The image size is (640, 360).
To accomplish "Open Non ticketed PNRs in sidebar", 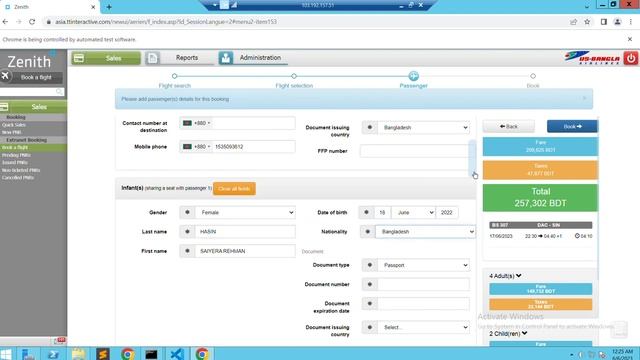I will point(21,170).
